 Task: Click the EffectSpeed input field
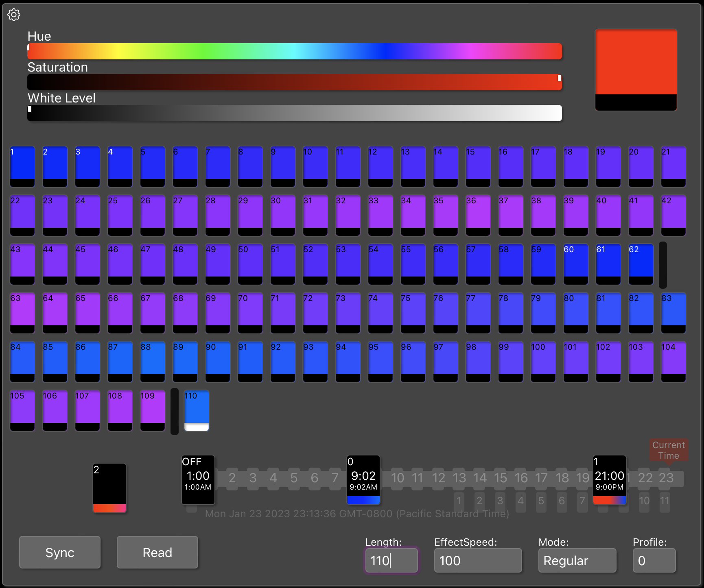point(478,560)
